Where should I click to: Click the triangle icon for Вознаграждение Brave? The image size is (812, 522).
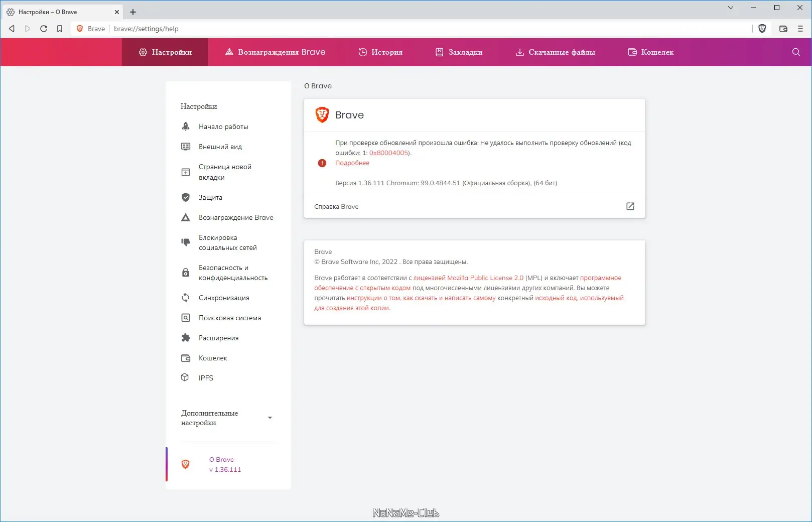pyautogui.click(x=186, y=217)
